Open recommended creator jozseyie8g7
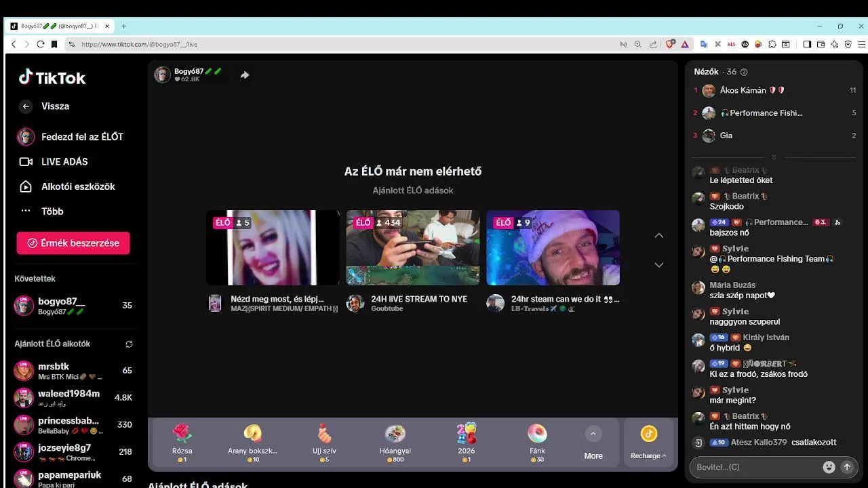Screen dimensions: 868x488 click(x=73, y=452)
